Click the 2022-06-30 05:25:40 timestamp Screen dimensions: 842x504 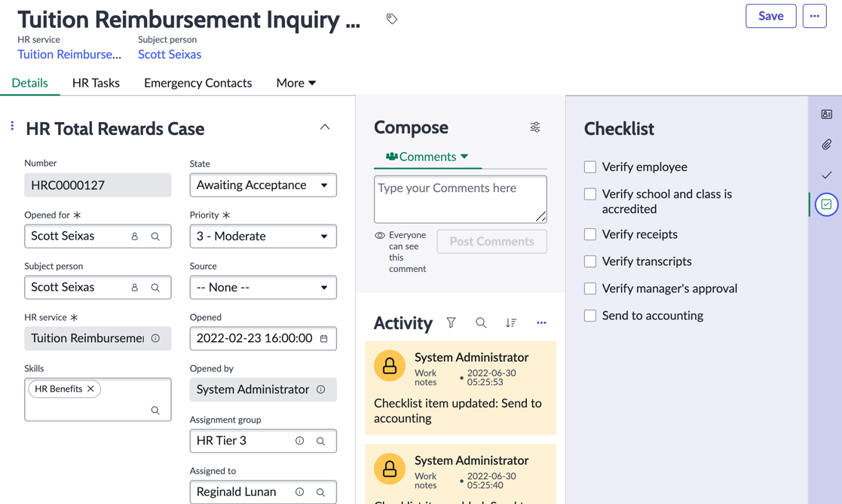coord(491,481)
